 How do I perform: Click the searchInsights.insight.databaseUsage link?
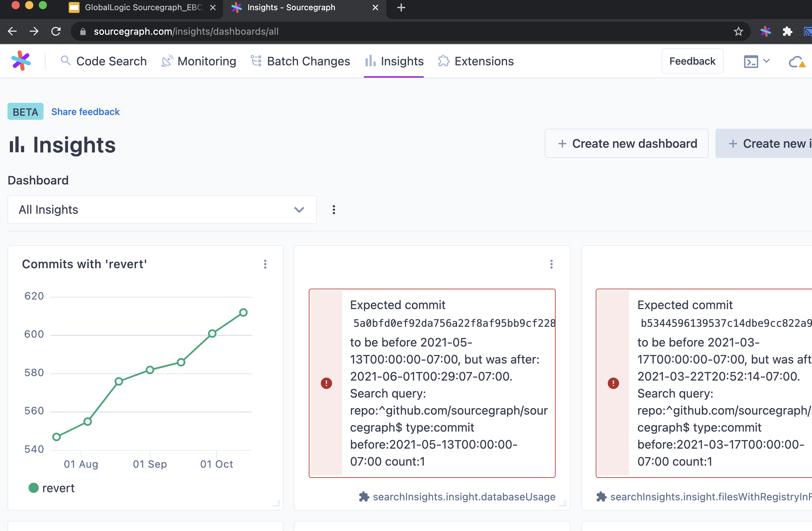[x=464, y=497]
